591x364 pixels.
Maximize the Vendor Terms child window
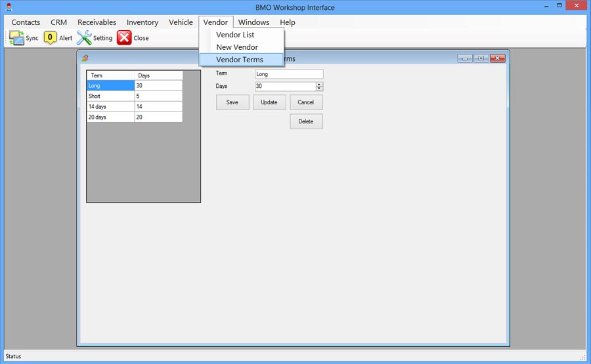pos(481,58)
